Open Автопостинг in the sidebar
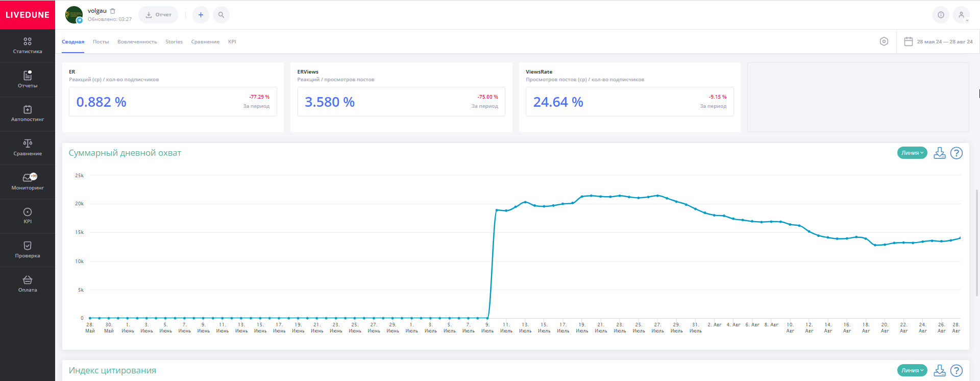This screenshot has width=980, height=381. pyautogui.click(x=28, y=113)
